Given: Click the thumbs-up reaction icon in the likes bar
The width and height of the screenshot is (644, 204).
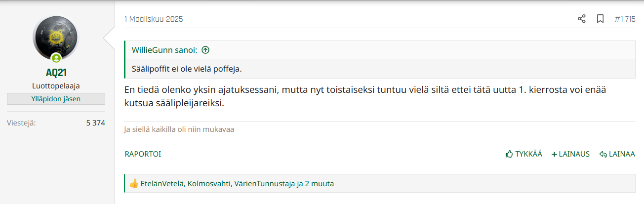Looking at the screenshot, I should pyautogui.click(x=133, y=184).
